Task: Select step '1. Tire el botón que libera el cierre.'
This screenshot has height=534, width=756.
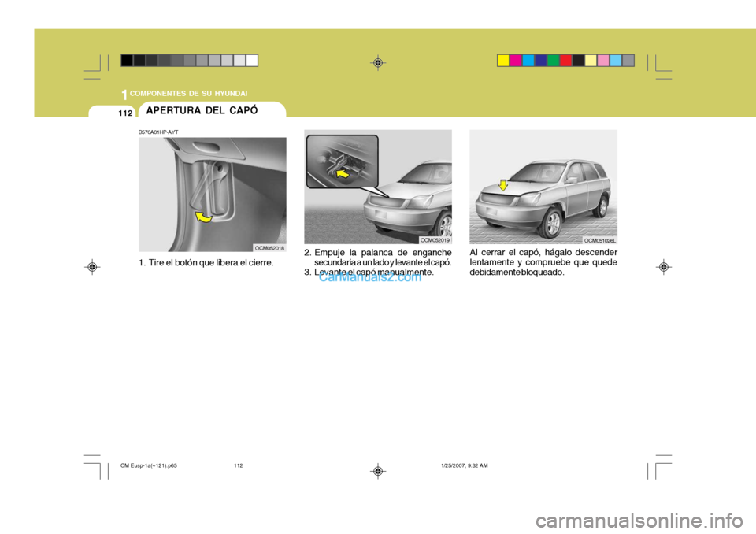Action: 206,263
